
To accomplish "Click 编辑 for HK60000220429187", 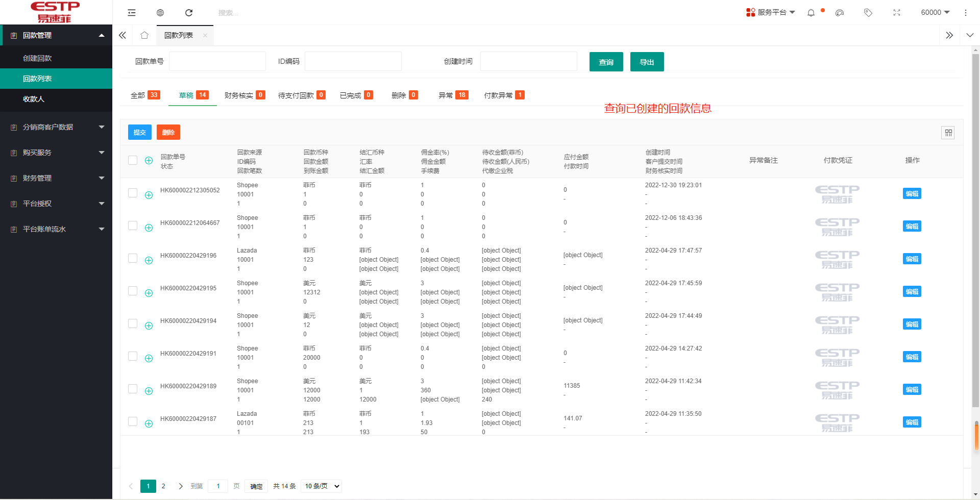I will click(912, 422).
